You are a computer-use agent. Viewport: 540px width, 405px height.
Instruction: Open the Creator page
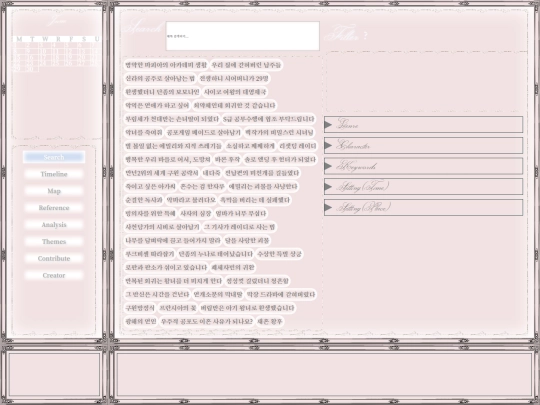(x=54, y=276)
